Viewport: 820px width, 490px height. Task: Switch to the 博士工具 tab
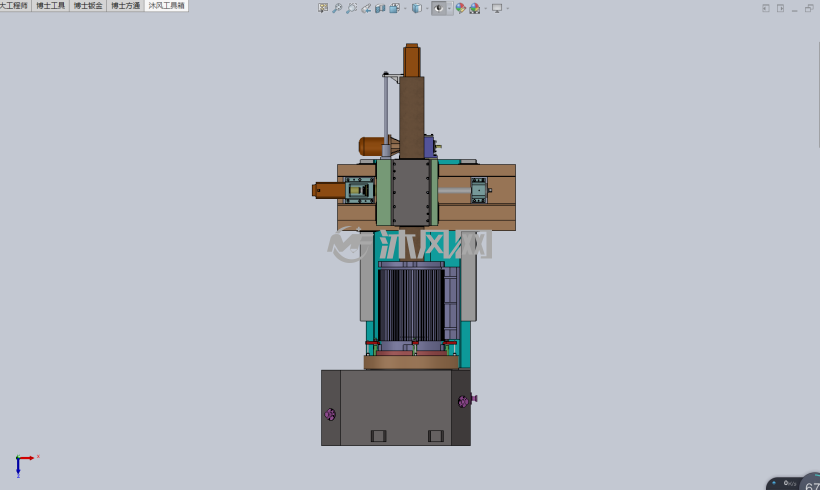51,5
